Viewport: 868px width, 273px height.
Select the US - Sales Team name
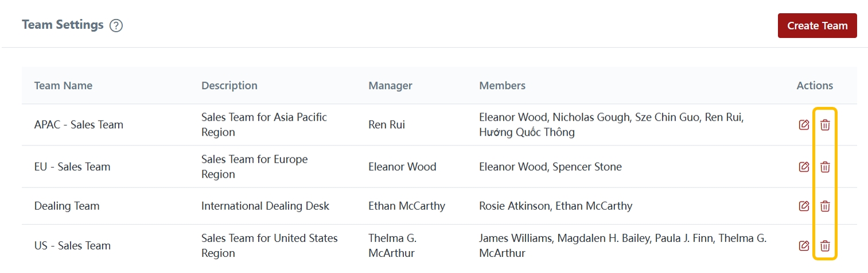(x=72, y=245)
